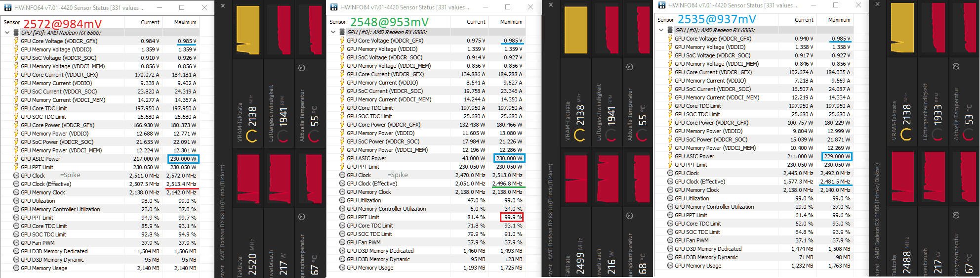Click the Current column header in left window
Image resolution: width=980 pixels, height=278 pixels.
(x=150, y=22)
